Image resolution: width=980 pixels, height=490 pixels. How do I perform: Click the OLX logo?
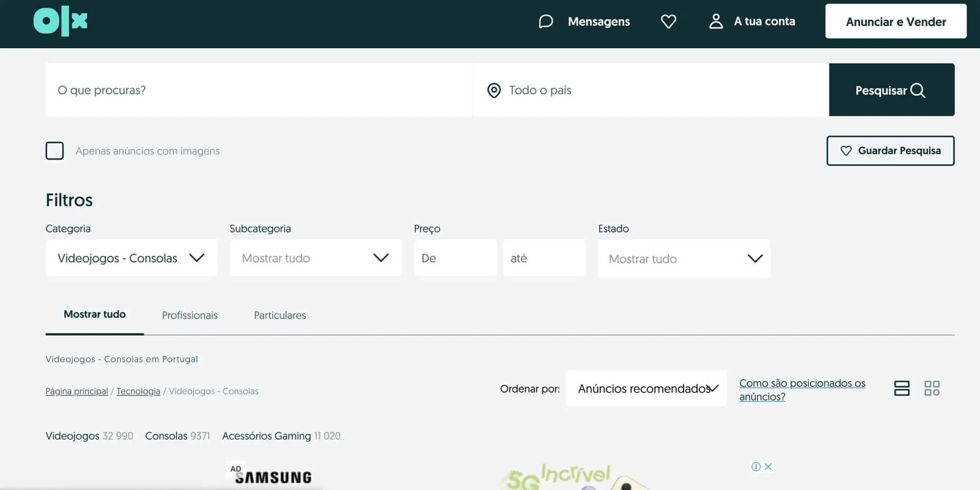tap(60, 21)
